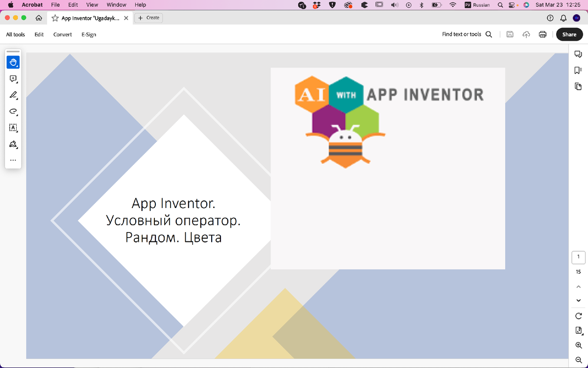
Task: Open Control Center
Action: coord(513,5)
